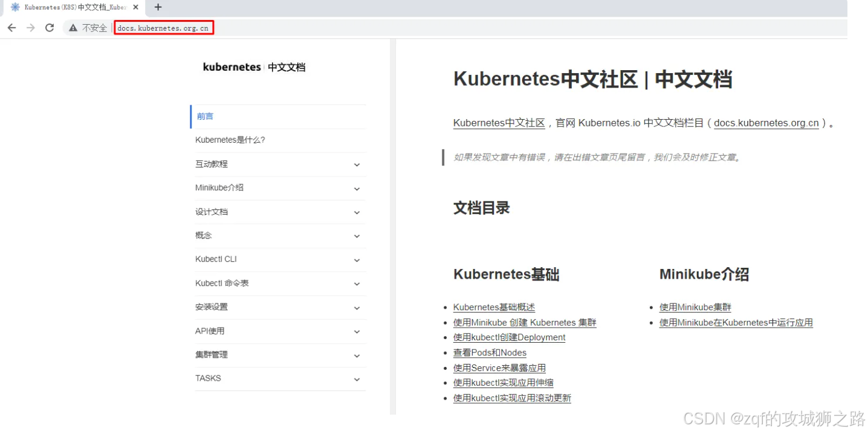Viewport: 868px width, 434px height.
Task: Click the kubernetes 中文文档 logo
Action: tap(254, 67)
